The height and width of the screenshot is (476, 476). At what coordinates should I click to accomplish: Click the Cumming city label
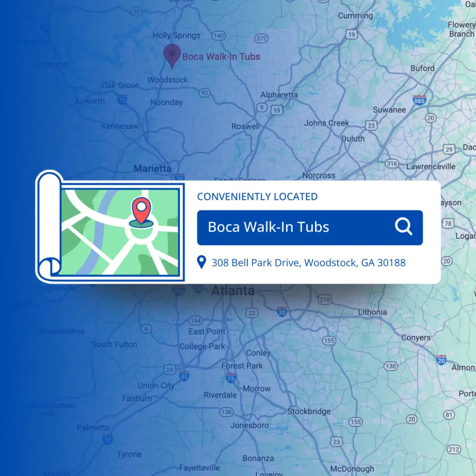click(356, 16)
